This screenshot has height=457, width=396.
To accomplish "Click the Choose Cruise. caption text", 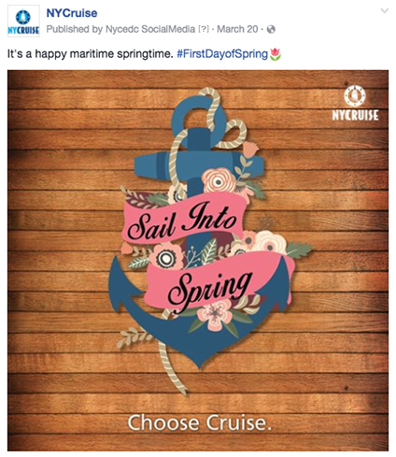I will click(x=199, y=423).
